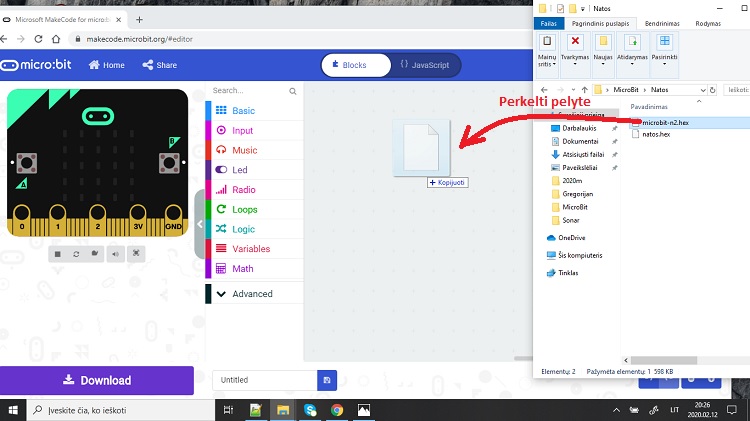Image resolution: width=750 pixels, height=421 pixels.
Task: Go to browser home page
Action: [56, 39]
